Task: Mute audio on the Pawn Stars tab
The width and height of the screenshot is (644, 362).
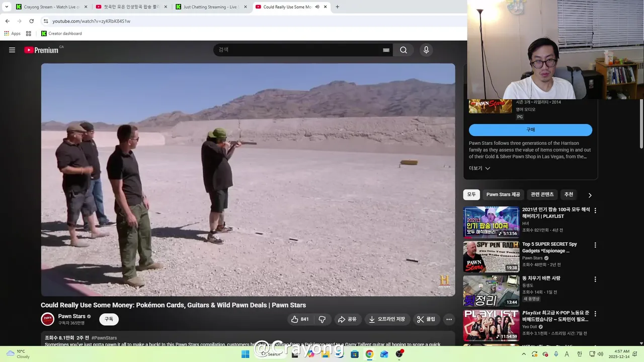Action: 317,7
